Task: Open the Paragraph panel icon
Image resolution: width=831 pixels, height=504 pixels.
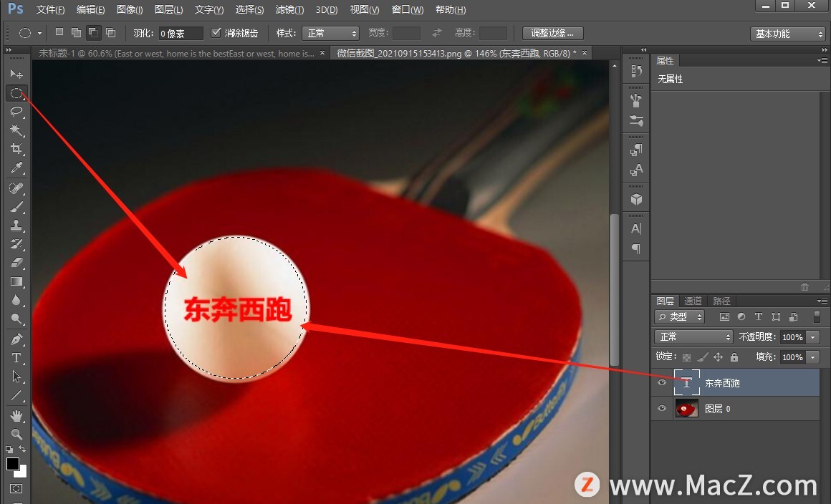Action: (636, 249)
